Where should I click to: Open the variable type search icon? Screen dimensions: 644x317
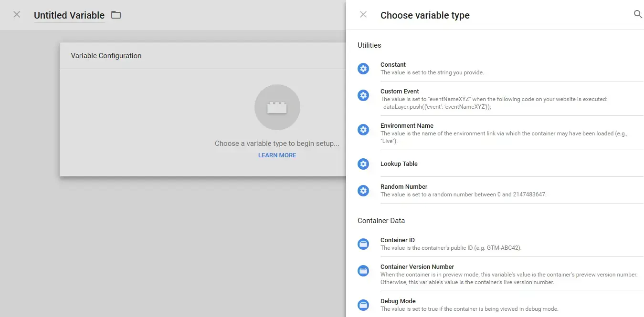638,14
